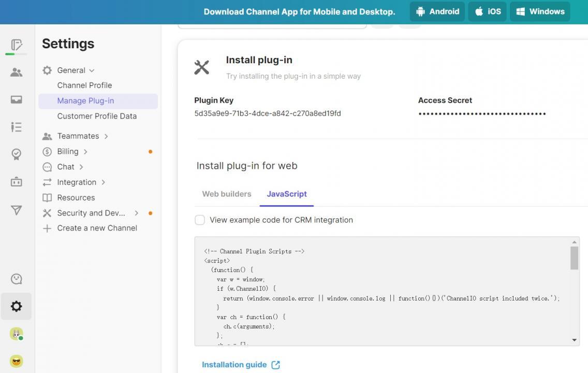Expand the Billing section chevron
Viewport: 588px width, 373px height.
85,152
